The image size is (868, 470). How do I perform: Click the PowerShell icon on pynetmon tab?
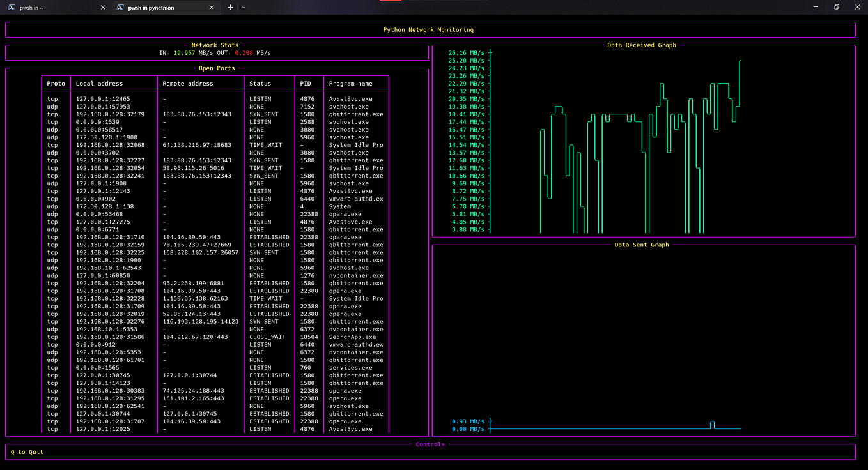pyautogui.click(x=120, y=8)
